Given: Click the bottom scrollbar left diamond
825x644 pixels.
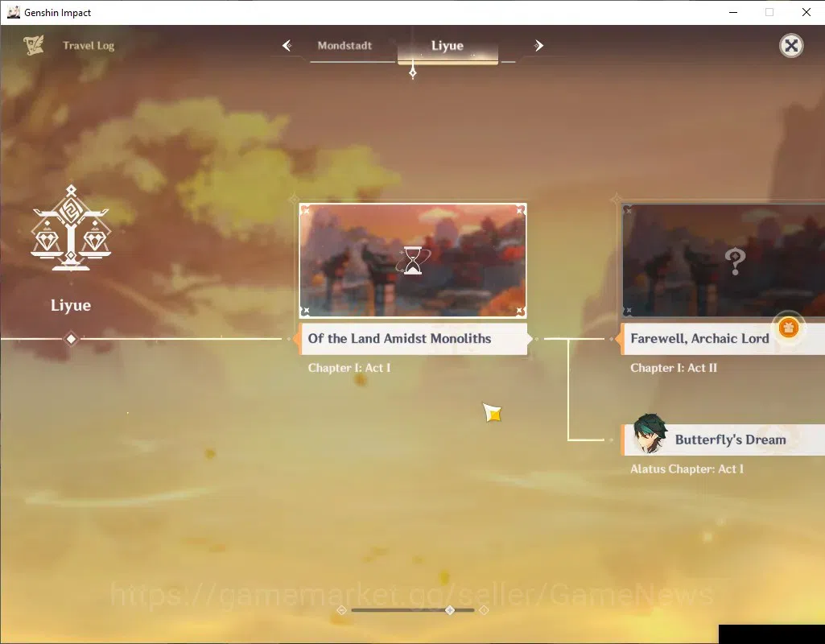Looking at the screenshot, I should pos(342,610).
